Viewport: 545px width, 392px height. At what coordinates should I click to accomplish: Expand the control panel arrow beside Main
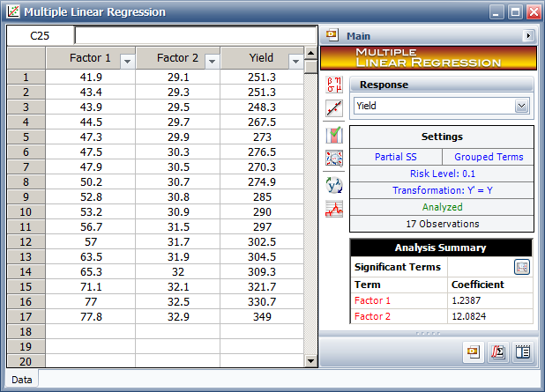[528, 35]
